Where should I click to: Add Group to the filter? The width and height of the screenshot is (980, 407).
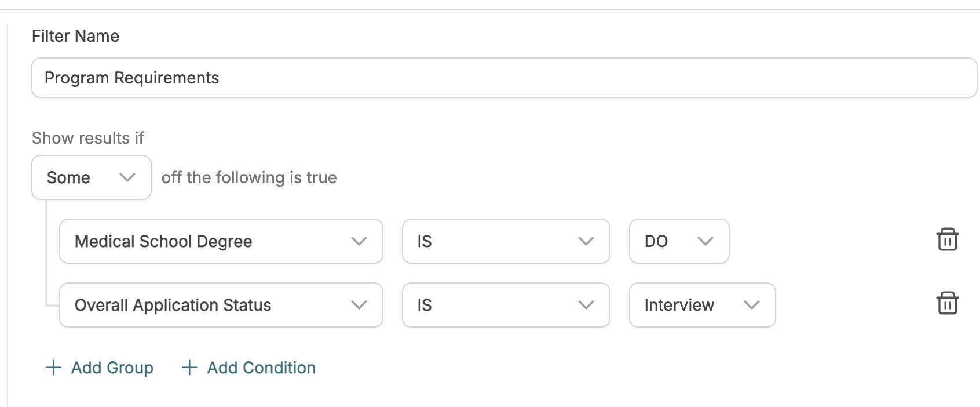100,368
